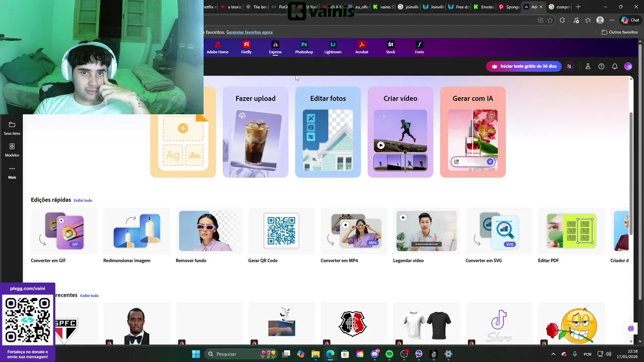Open the help question mark icon
The image size is (644, 362).
point(601,66)
